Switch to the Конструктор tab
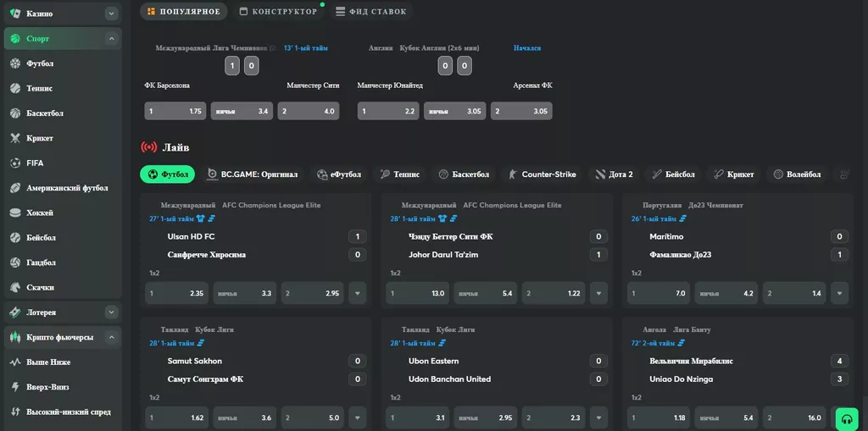 [x=279, y=12]
